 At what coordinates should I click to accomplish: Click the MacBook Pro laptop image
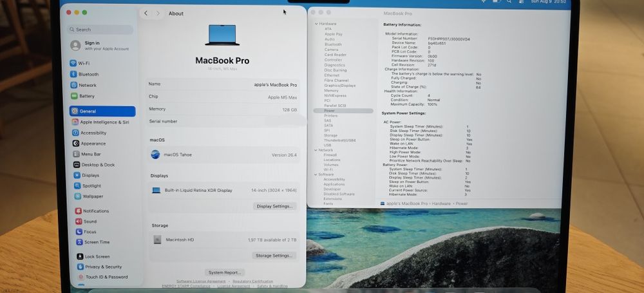click(x=222, y=35)
